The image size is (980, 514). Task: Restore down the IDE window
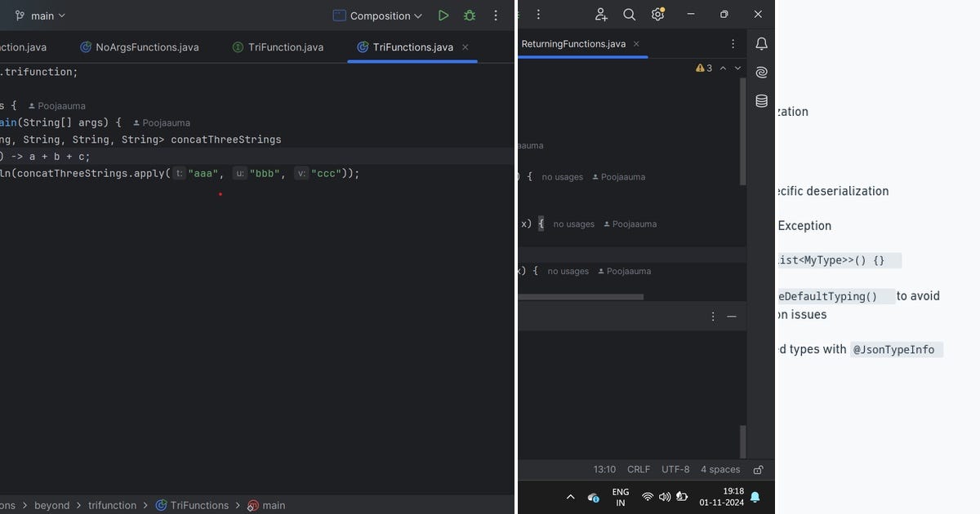point(724,14)
